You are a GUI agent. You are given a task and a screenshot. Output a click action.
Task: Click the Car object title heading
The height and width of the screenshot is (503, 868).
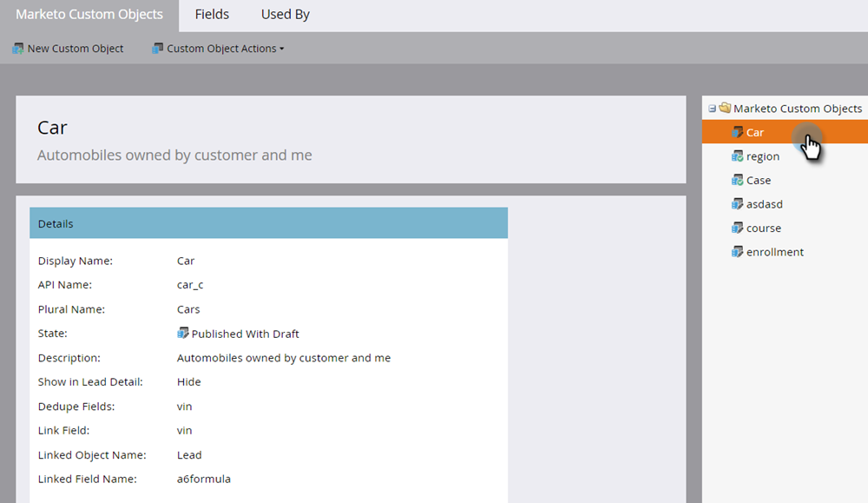pyautogui.click(x=53, y=128)
